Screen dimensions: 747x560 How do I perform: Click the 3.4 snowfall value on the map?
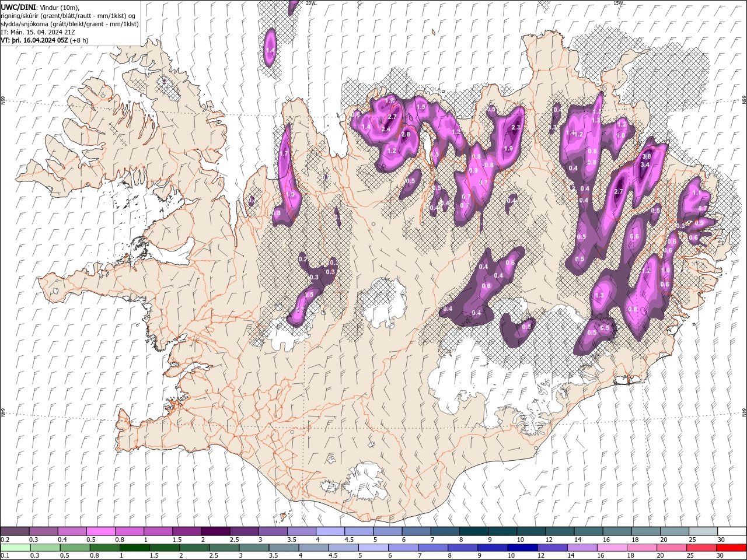tap(644, 165)
